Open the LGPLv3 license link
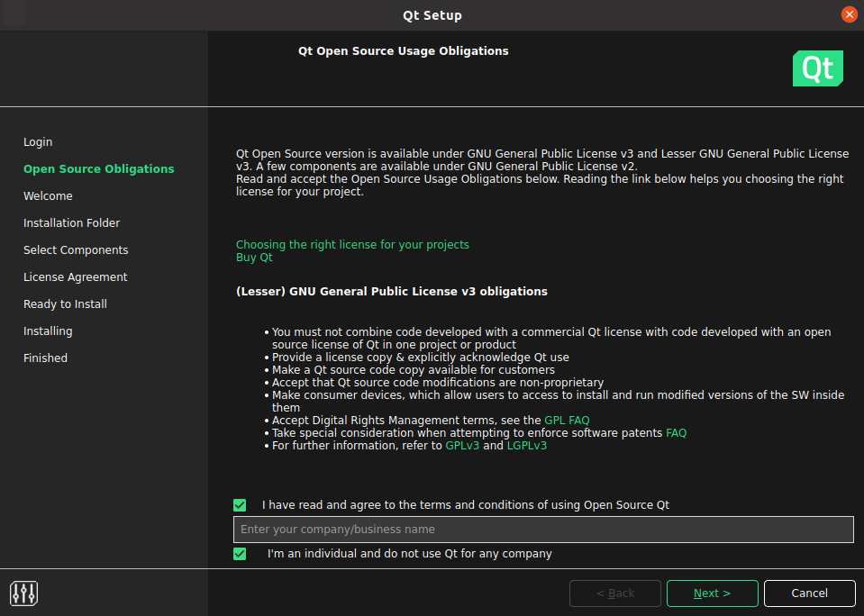864x616 pixels. tap(527, 446)
